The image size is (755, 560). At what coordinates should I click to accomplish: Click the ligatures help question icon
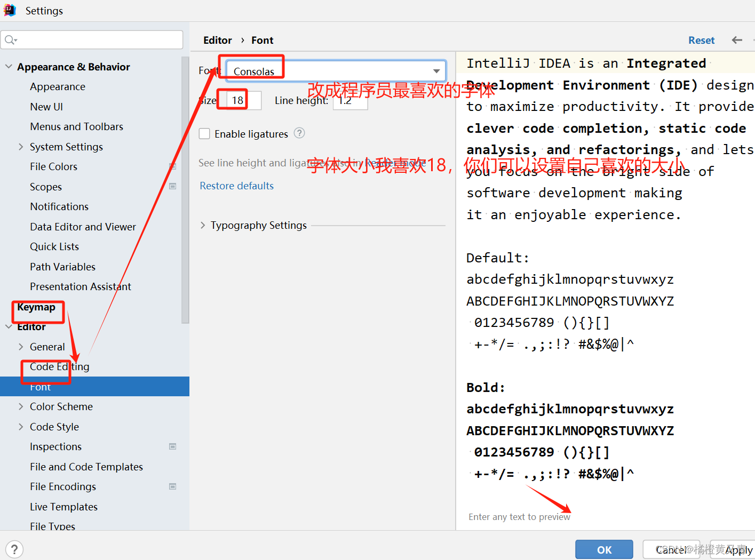tap(299, 133)
